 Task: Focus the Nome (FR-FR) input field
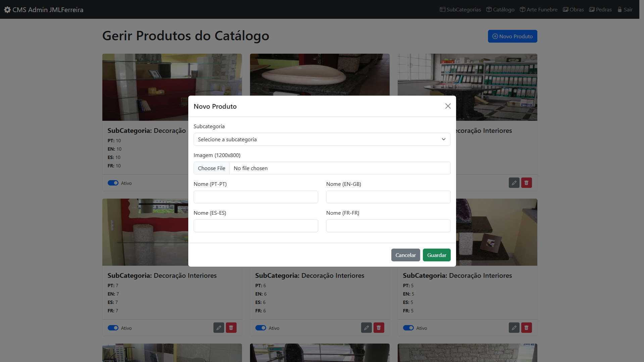click(x=388, y=226)
